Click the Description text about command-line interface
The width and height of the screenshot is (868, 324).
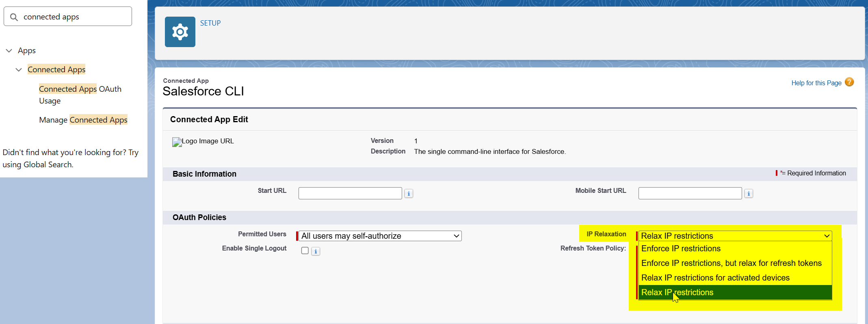(x=490, y=151)
